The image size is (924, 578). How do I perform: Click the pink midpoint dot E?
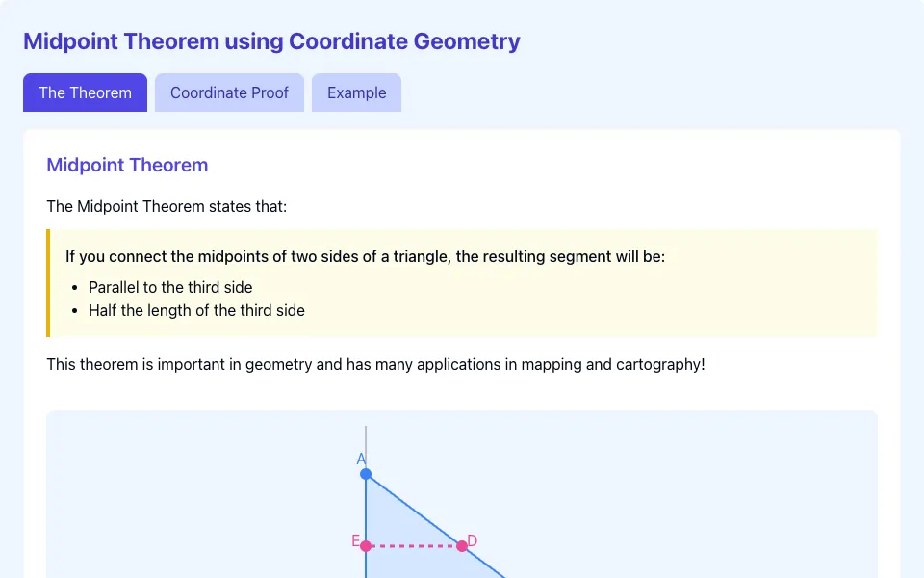pyautogui.click(x=366, y=546)
